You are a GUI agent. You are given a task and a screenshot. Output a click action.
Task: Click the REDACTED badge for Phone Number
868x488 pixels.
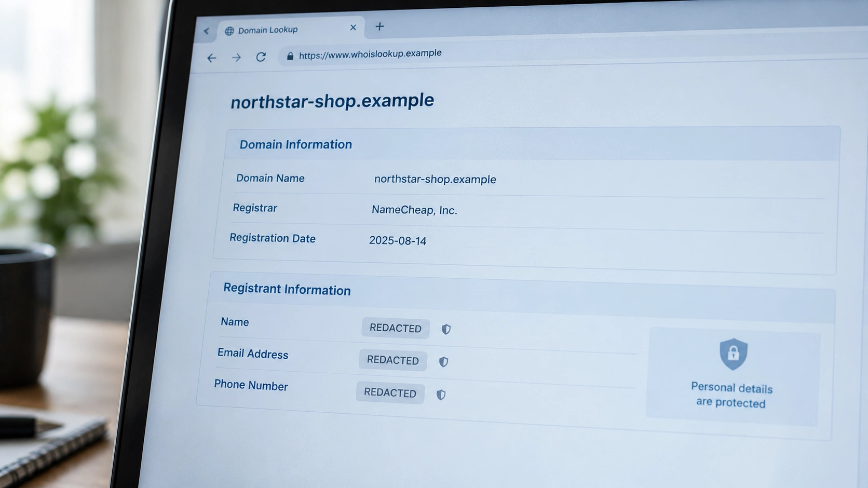[390, 392]
